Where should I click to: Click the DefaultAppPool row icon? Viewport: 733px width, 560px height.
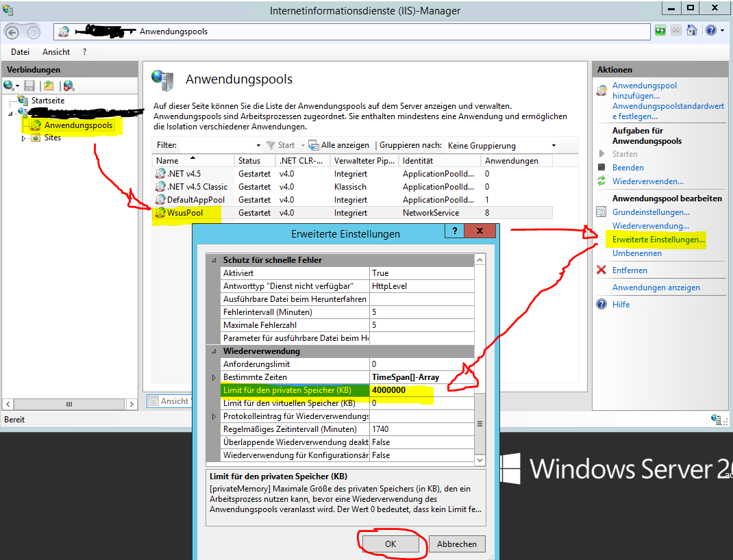point(160,199)
